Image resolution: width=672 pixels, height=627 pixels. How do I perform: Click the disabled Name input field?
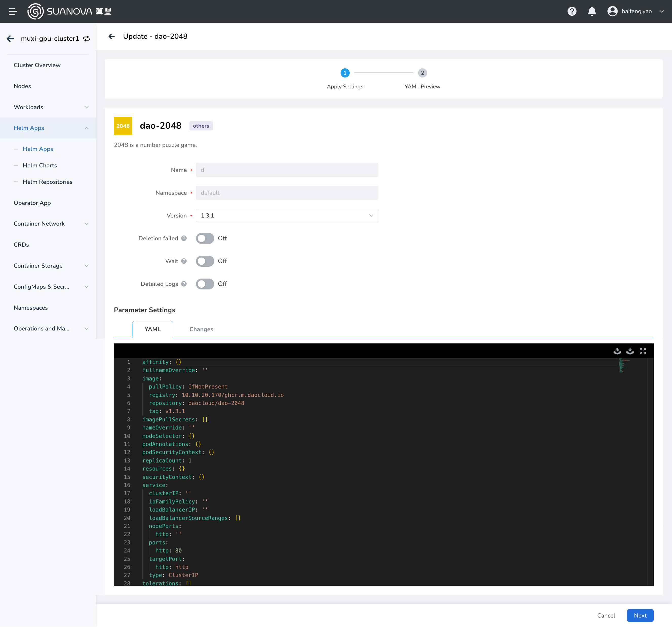(287, 170)
